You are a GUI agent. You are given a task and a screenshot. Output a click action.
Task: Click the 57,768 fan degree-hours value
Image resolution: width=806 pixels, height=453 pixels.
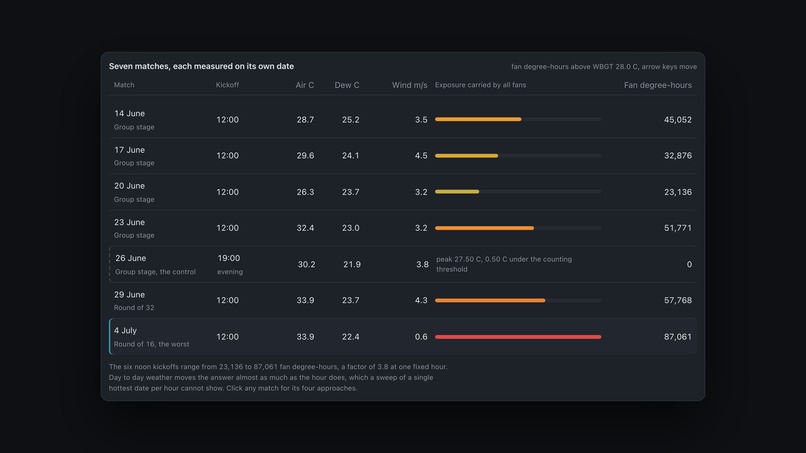(x=677, y=300)
